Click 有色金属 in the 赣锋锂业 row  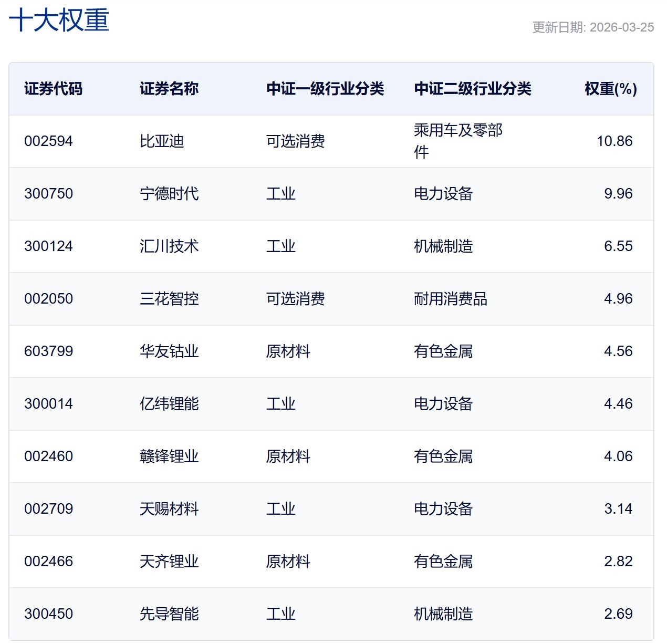(x=443, y=456)
